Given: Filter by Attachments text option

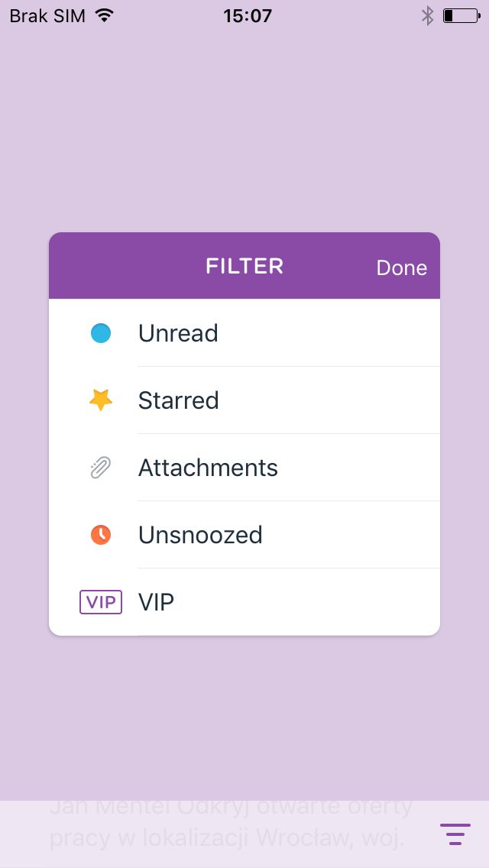Looking at the screenshot, I should point(208,468).
